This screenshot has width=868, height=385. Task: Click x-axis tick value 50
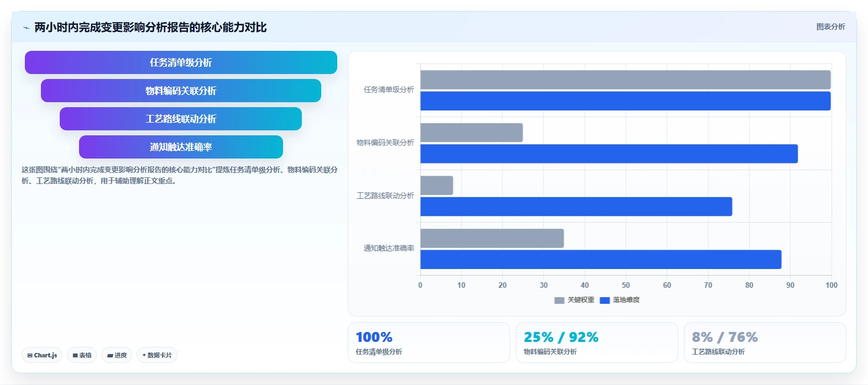pos(626,285)
